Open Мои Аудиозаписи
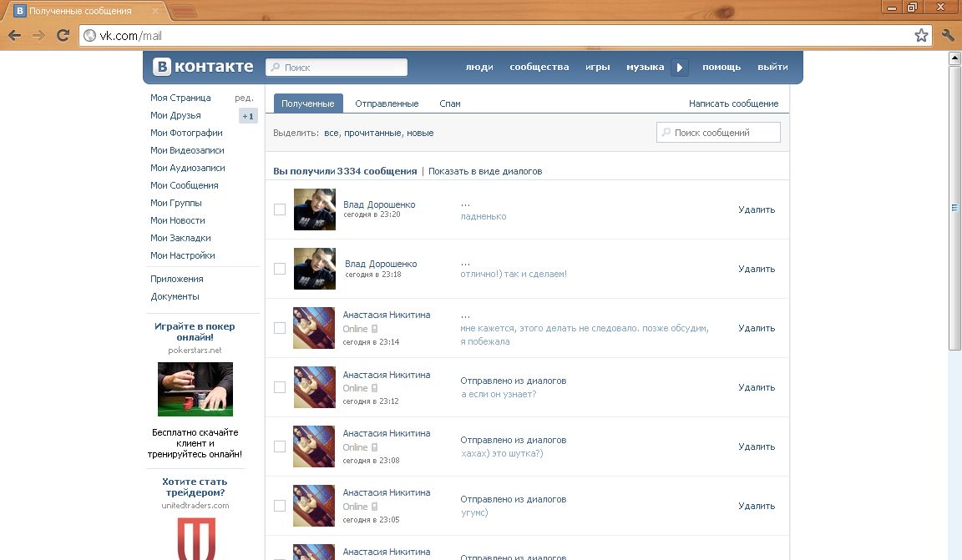 click(188, 168)
